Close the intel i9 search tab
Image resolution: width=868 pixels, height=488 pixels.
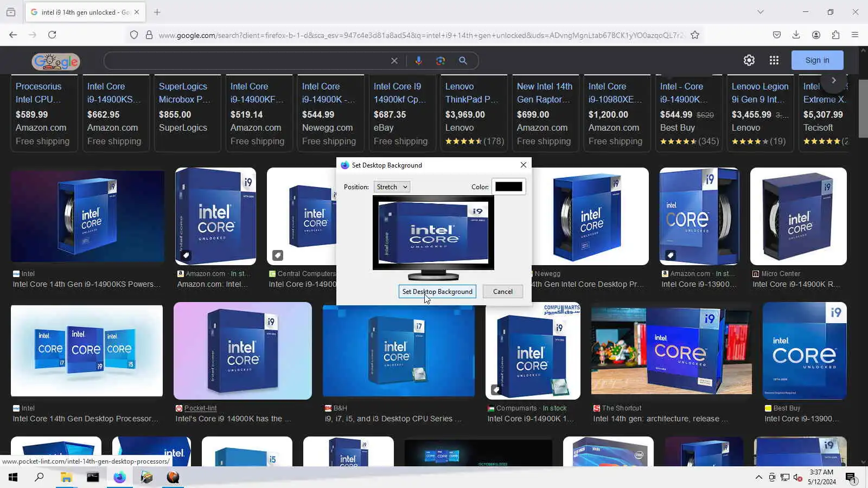[137, 12]
